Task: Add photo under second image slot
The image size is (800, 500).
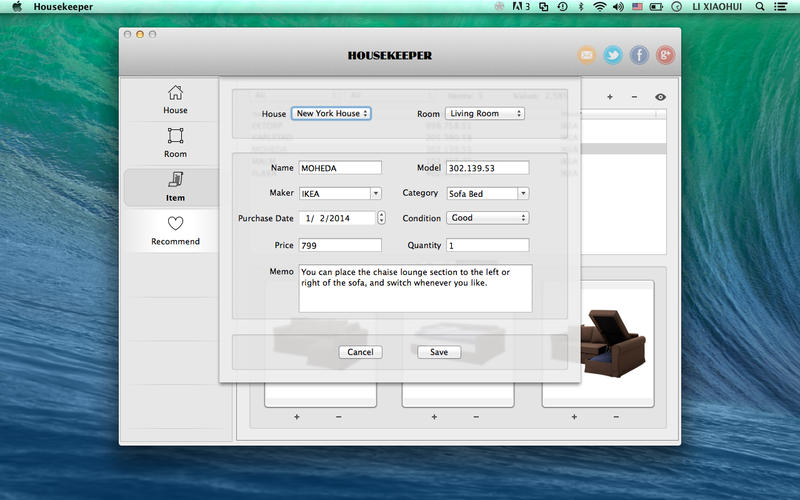Action: (x=434, y=417)
